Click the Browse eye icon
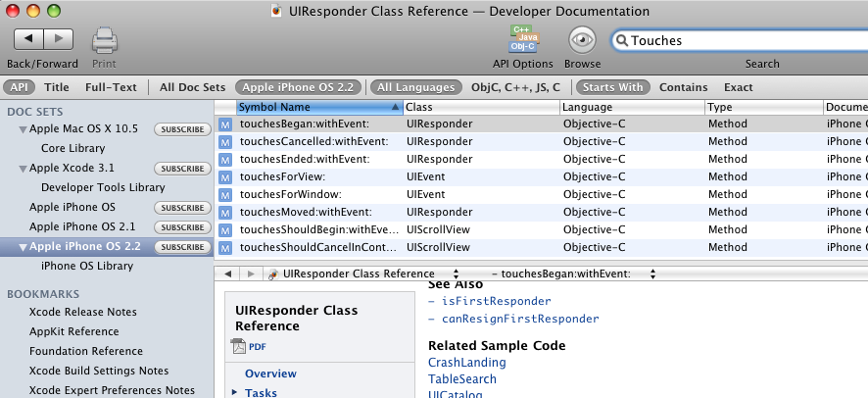 click(x=582, y=40)
